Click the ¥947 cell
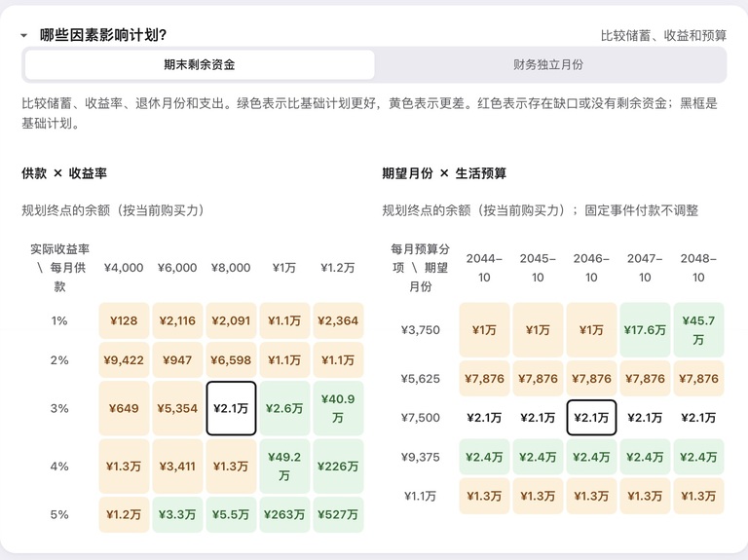Image resolution: width=748 pixels, height=560 pixels. point(177,359)
